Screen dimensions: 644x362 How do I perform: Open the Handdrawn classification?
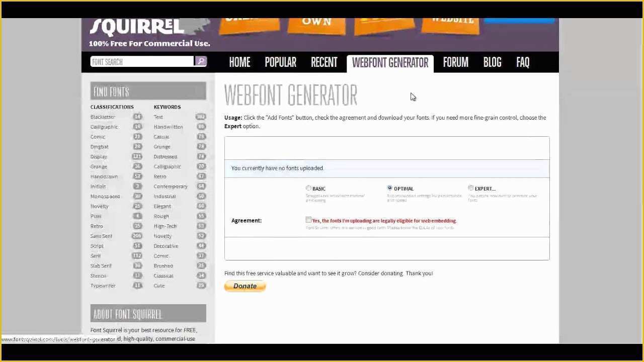tap(104, 176)
